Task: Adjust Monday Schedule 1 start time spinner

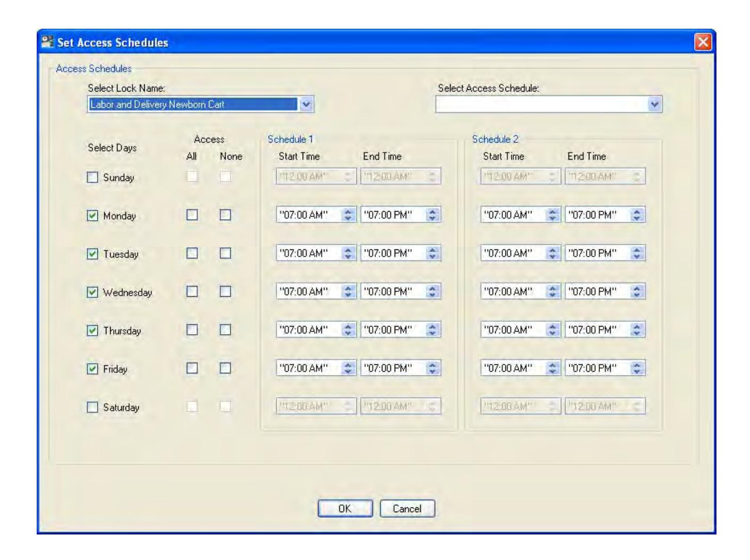Action: (x=348, y=215)
